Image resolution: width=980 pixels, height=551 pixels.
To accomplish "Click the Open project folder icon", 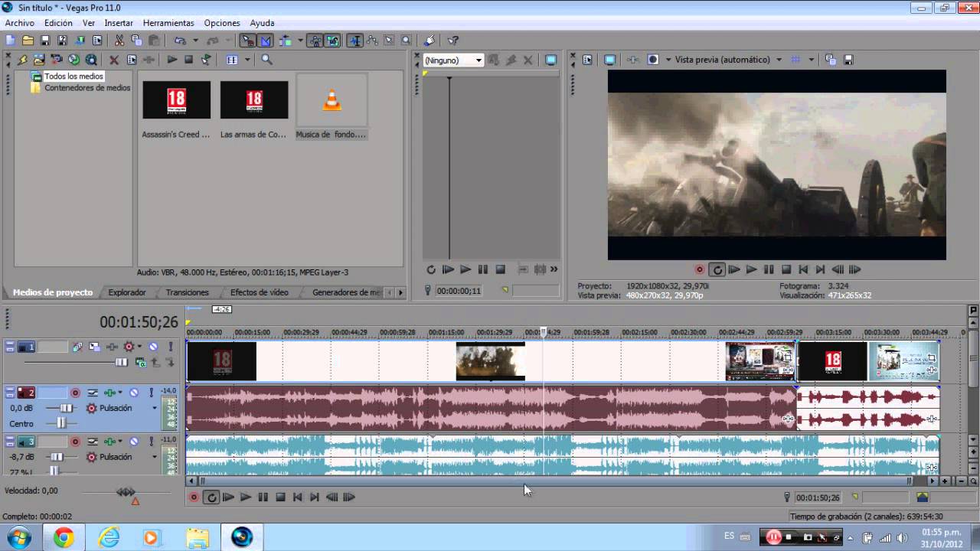I will [x=28, y=41].
